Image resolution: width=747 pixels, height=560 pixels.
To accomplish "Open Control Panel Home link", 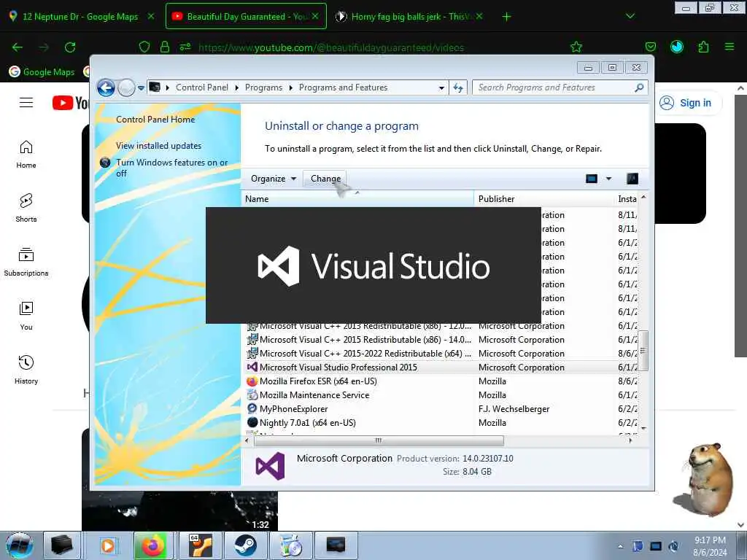I will click(x=155, y=120).
